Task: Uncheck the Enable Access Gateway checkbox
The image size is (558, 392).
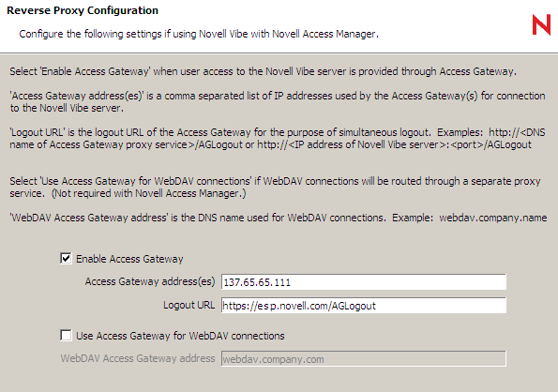Action: [x=66, y=258]
